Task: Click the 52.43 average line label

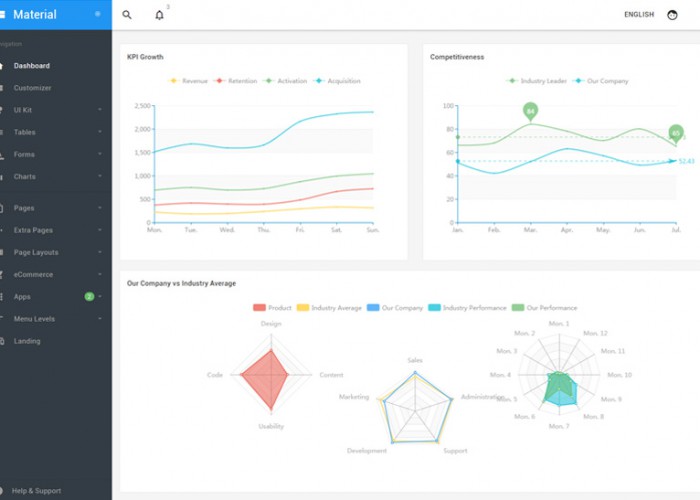Action: 687,161
